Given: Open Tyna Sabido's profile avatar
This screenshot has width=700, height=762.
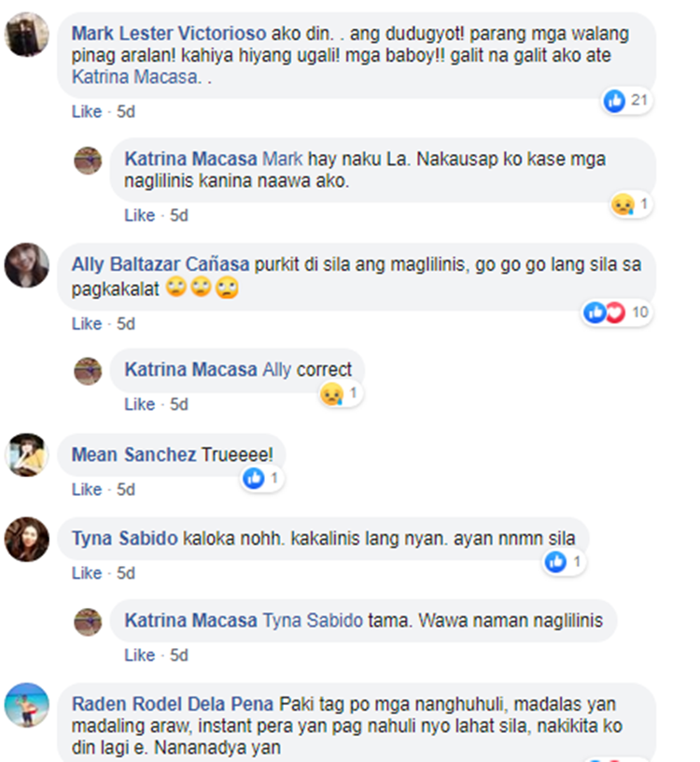Looking at the screenshot, I should (x=27, y=540).
